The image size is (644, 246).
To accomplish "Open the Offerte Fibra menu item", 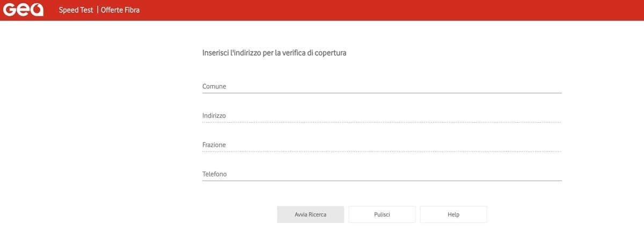I will [x=120, y=10].
